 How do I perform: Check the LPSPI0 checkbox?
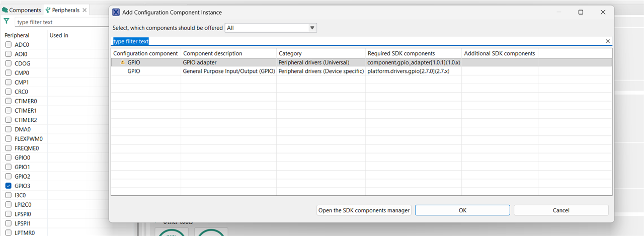tap(8, 214)
